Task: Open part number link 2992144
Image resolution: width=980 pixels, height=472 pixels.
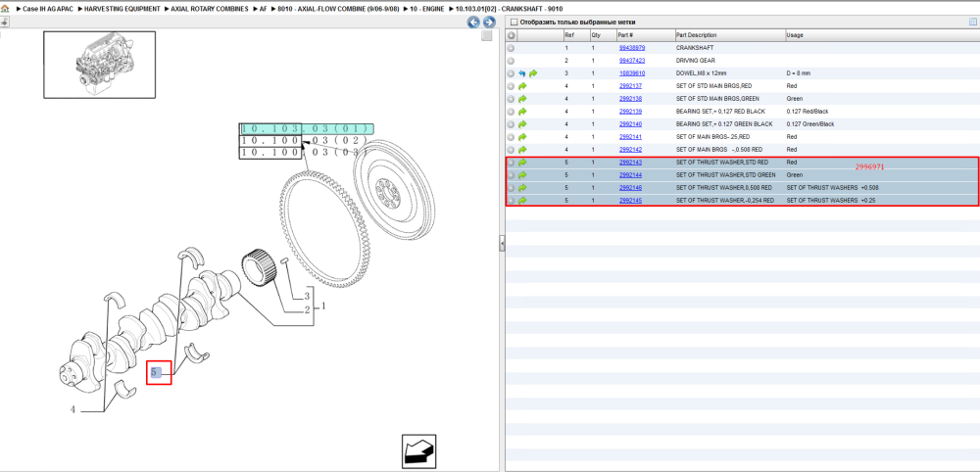Action: pyautogui.click(x=630, y=175)
